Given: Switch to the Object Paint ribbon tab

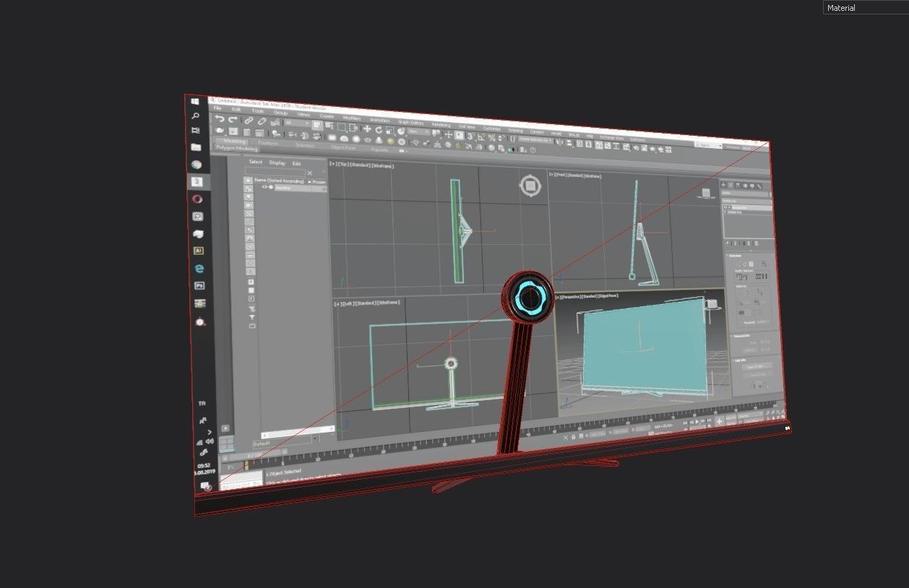Looking at the screenshot, I should coord(344,147).
